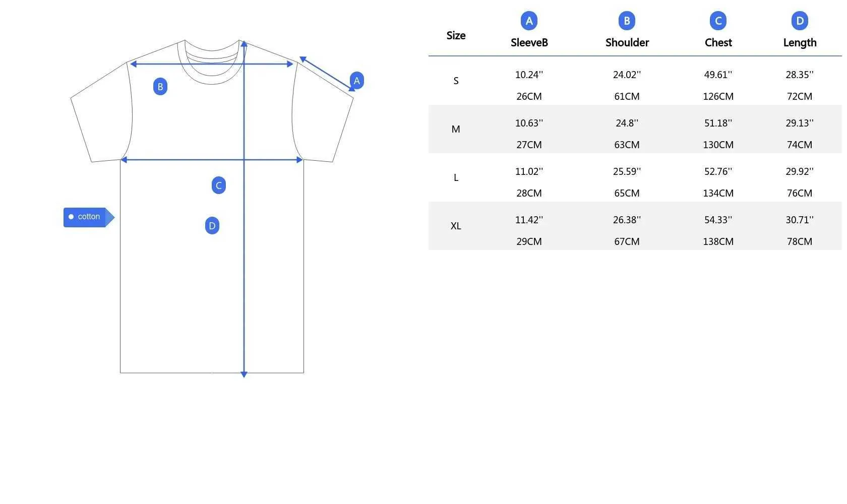Select the S size row label
Image resolution: width=847 pixels, height=504 pixels.
(456, 81)
